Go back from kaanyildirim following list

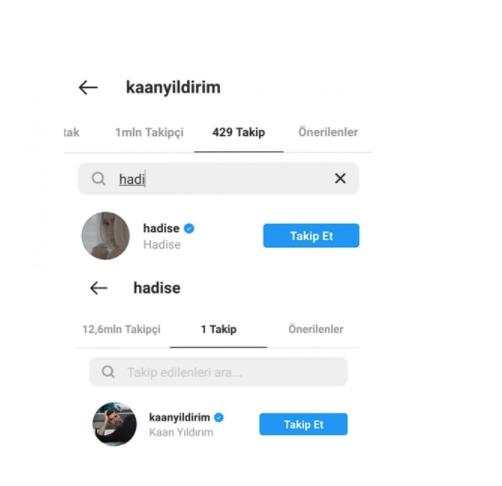click(88, 88)
